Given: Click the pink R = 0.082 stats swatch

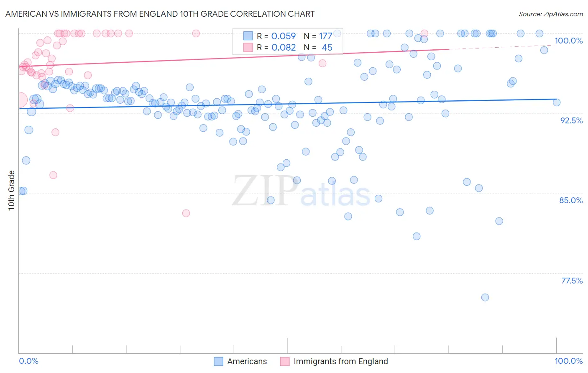Looking at the screenshot, I should [x=248, y=47].
